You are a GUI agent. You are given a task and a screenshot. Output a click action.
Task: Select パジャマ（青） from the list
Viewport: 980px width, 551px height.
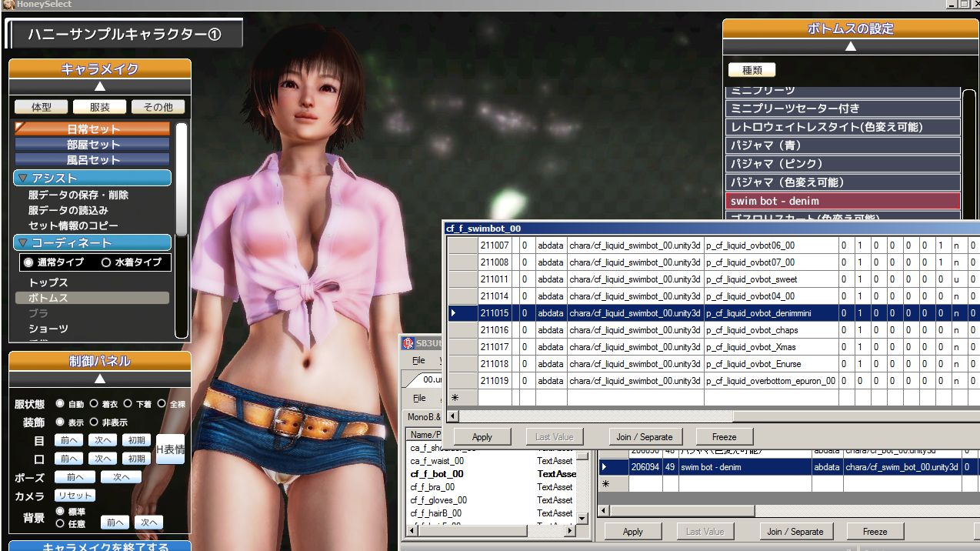843,145
